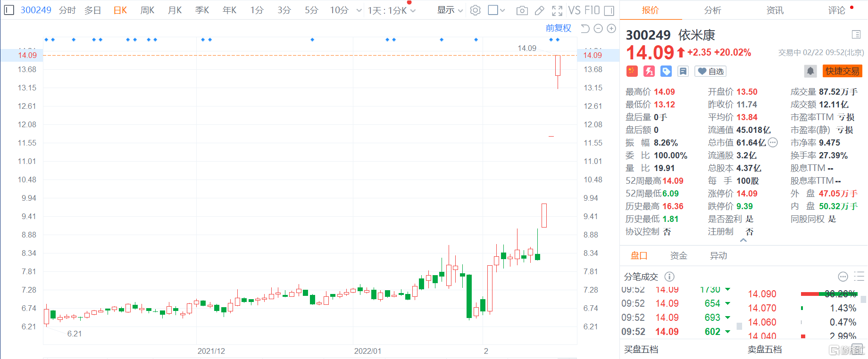Screen dimensions: 868x359
Task: Take a chart screenshot with camera icon
Action: [x=522, y=10]
